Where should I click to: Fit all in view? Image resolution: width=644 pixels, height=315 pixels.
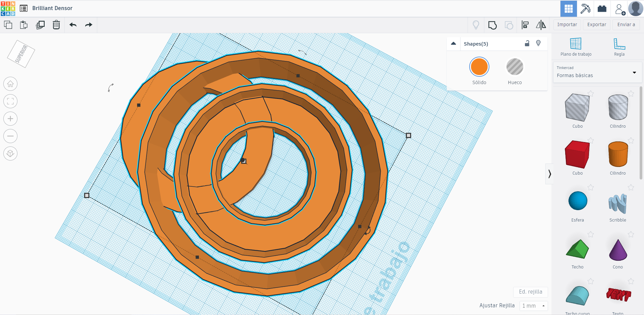10,101
